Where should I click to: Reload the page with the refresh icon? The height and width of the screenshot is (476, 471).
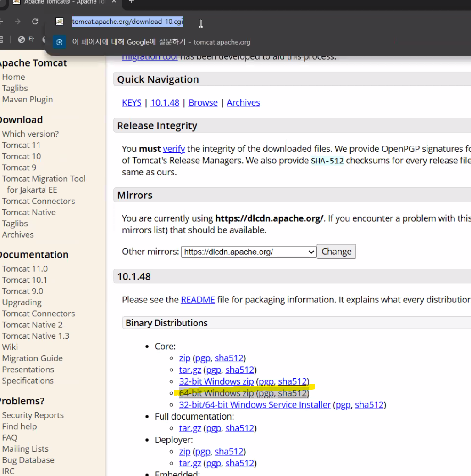click(35, 22)
